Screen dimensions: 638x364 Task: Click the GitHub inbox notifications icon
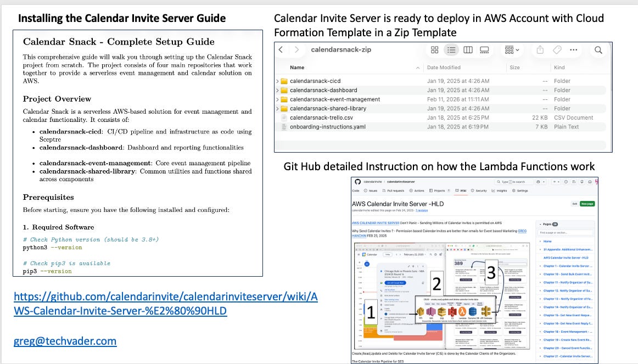(x=590, y=182)
